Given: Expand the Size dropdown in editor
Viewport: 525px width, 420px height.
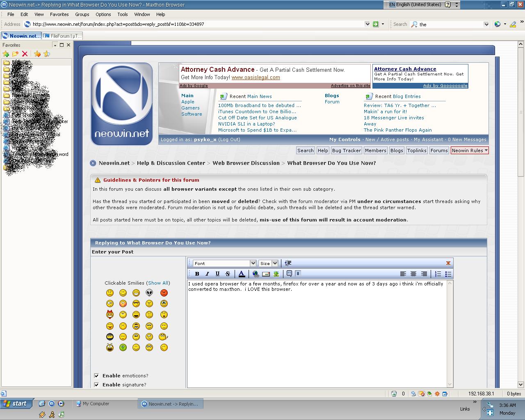Looking at the screenshot, I should (x=269, y=263).
